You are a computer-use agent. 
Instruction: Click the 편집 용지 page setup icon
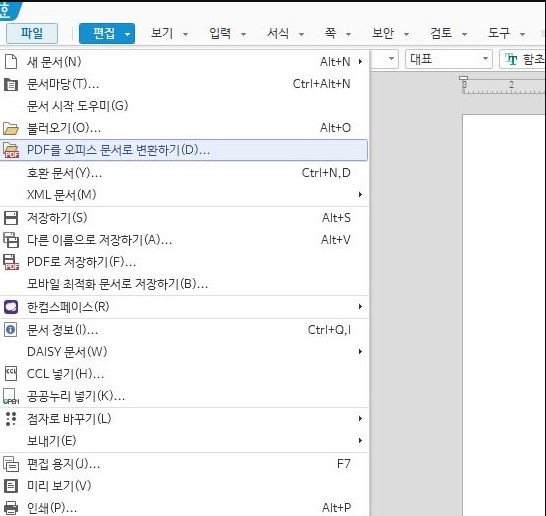11,464
